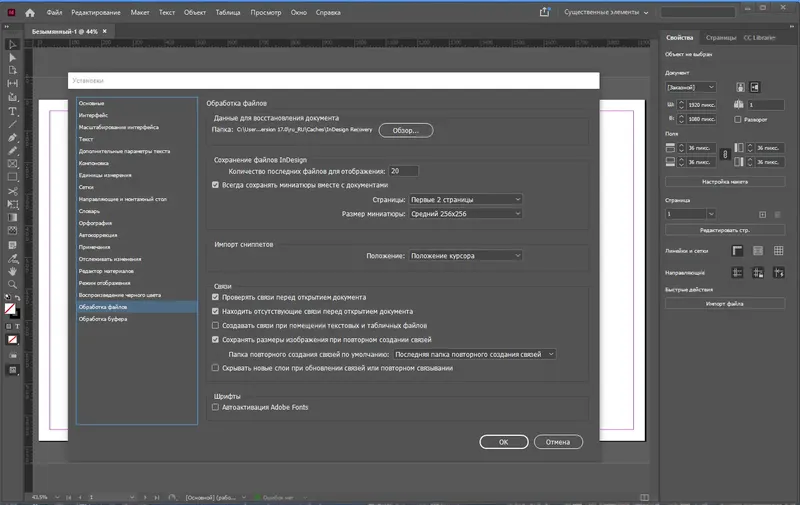Choose the Scissors tool
Screen dimensions: 800x505
click(12, 191)
